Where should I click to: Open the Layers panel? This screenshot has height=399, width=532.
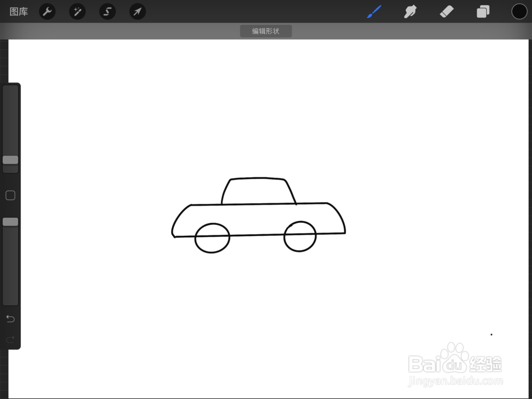pos(483,12)
